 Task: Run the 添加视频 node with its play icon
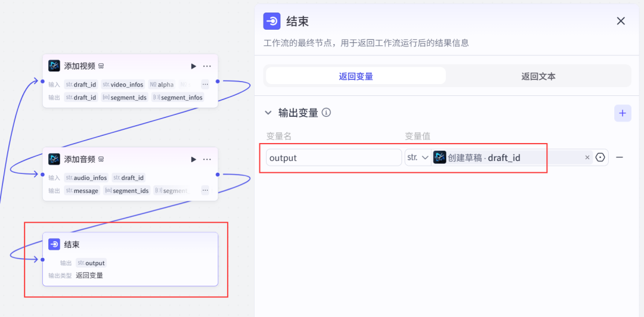point(193,66)
